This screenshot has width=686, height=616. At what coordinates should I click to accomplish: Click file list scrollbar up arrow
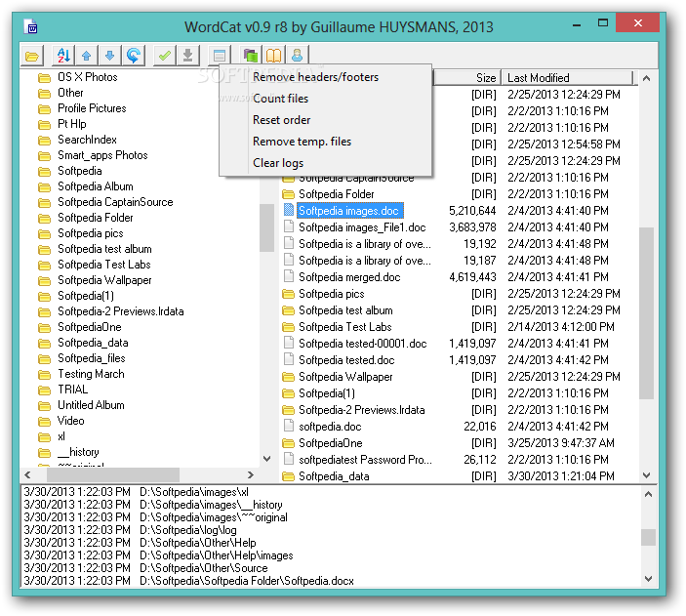pyautogui.click(x=647, y=78)
